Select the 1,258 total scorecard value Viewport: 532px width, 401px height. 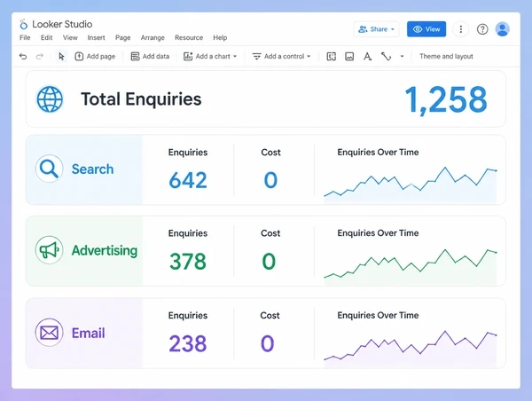[446, 99]
